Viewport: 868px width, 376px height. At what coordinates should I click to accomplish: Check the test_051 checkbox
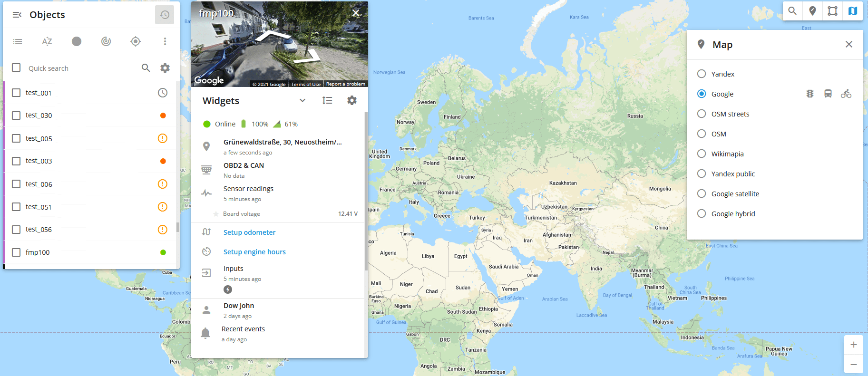click(x=16, y=207)
